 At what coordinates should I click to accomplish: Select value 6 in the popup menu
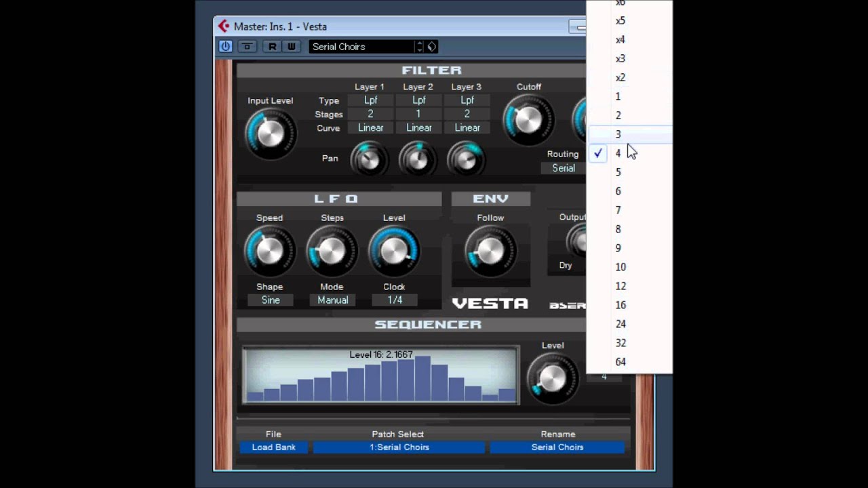(x=629, y=191)
